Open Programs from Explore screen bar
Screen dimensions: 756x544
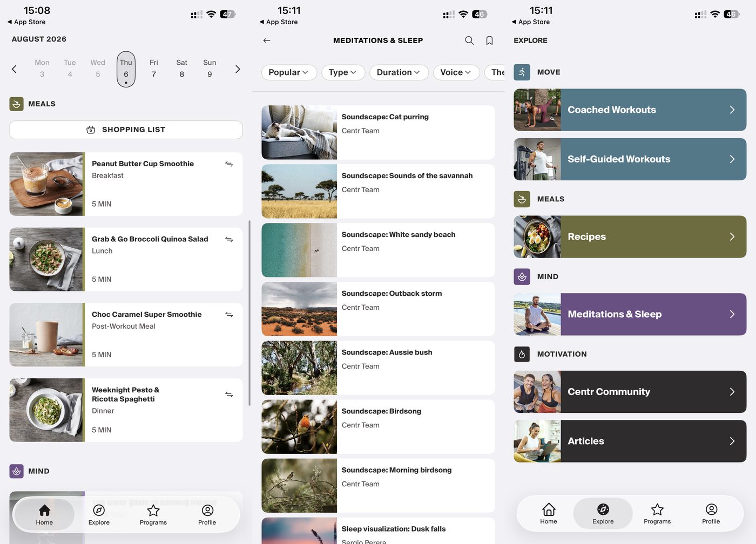tap(657, 514)
